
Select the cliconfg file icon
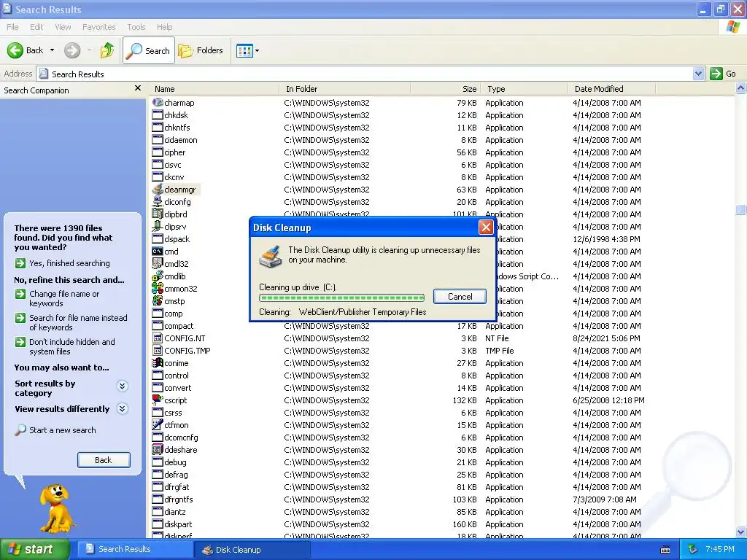[x=158, y=201]
